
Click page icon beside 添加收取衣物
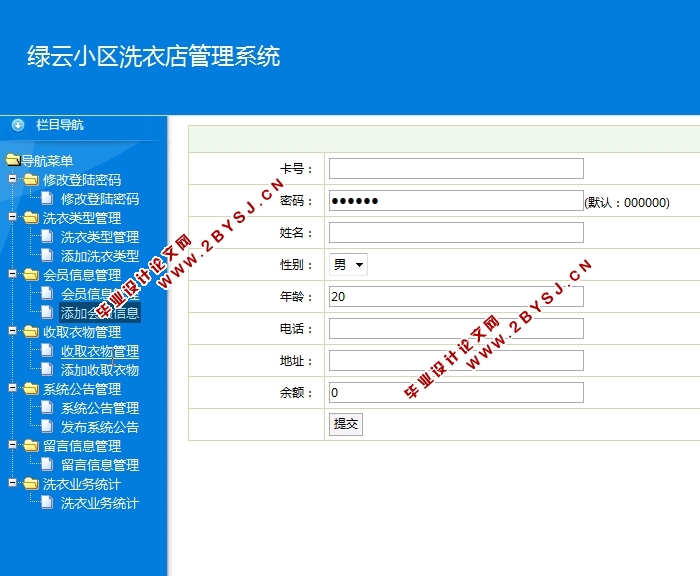coord(47,369)
